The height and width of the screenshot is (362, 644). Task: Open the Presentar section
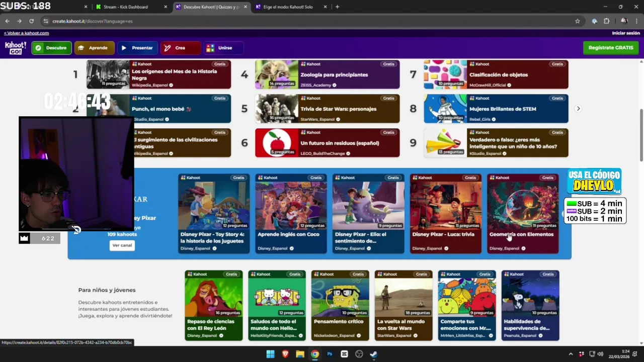[x=137, y=48]
